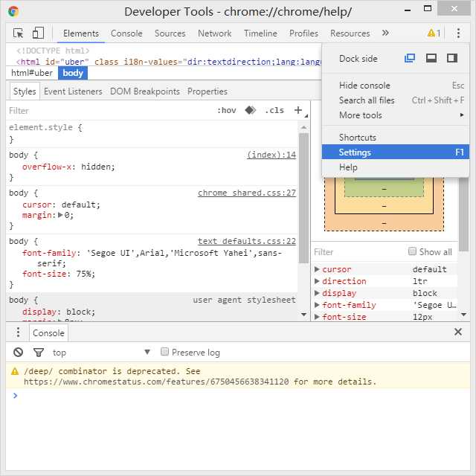Select Settings in the menu
The height and width of the screenshot is (476, 476).
point(396,152)
